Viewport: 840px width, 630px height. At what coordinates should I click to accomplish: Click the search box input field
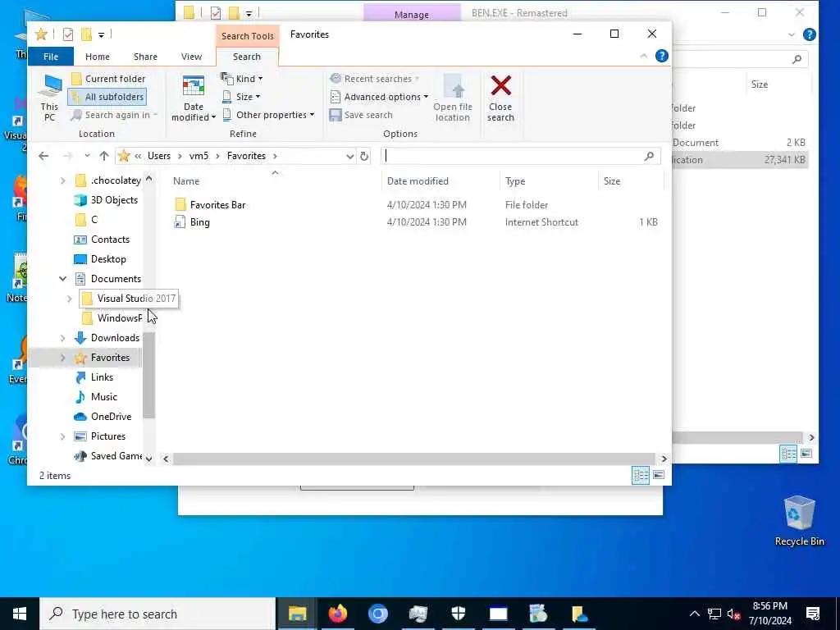point(512,156)
